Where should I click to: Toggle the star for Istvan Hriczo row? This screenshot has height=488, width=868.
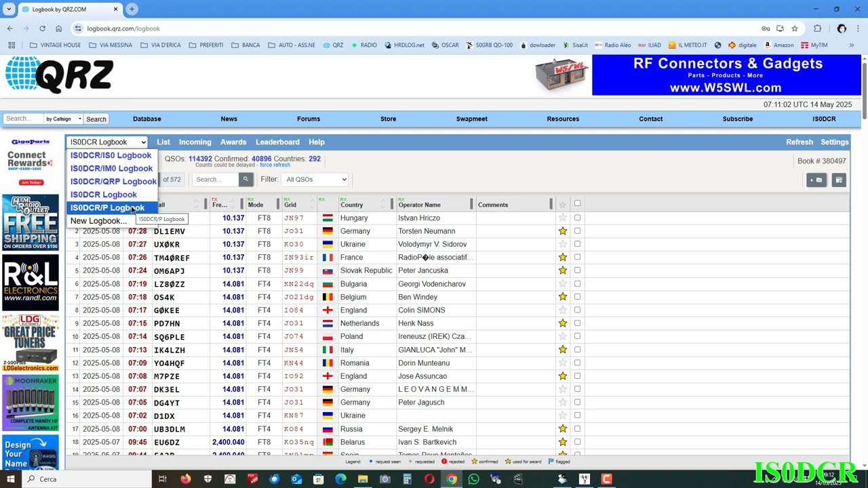click(x=562, y=218)
